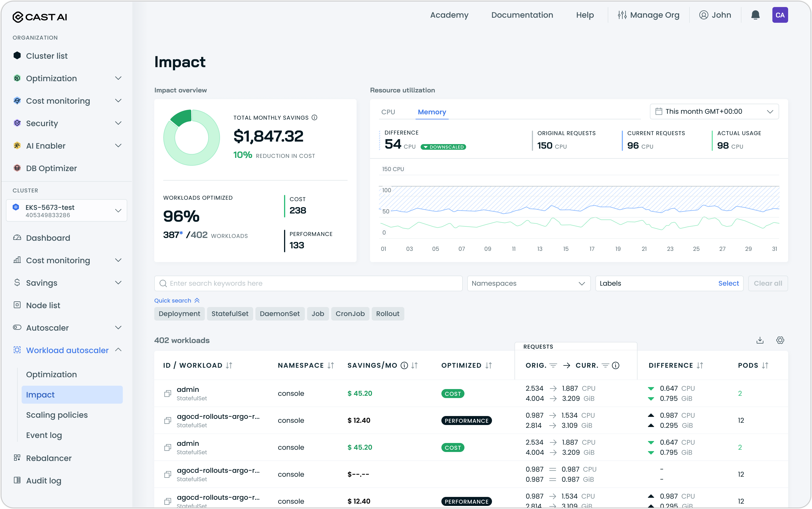Toggle the CronJob quick search chip
The width and height of the screenshot is (812, 509).
350,314
